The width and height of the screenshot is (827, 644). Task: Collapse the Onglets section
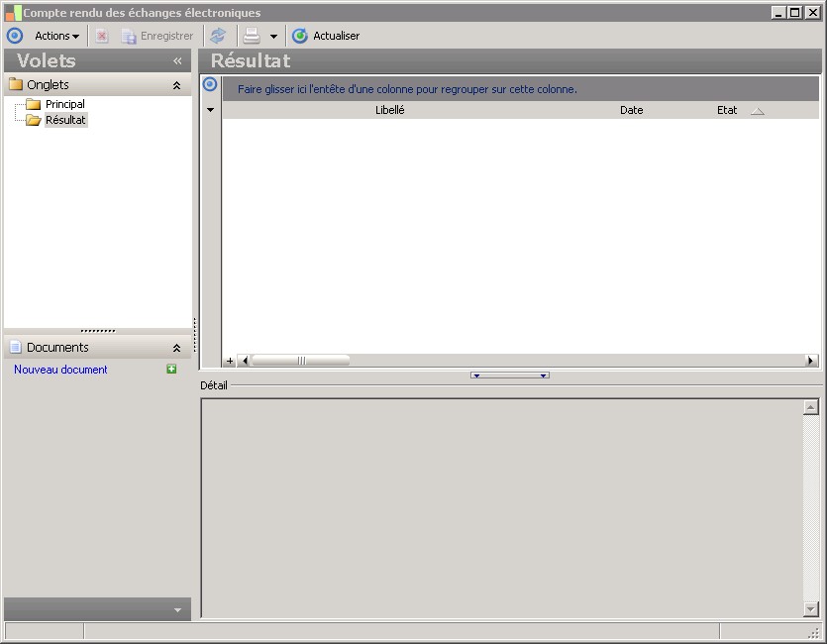click(x=176, y=85)
